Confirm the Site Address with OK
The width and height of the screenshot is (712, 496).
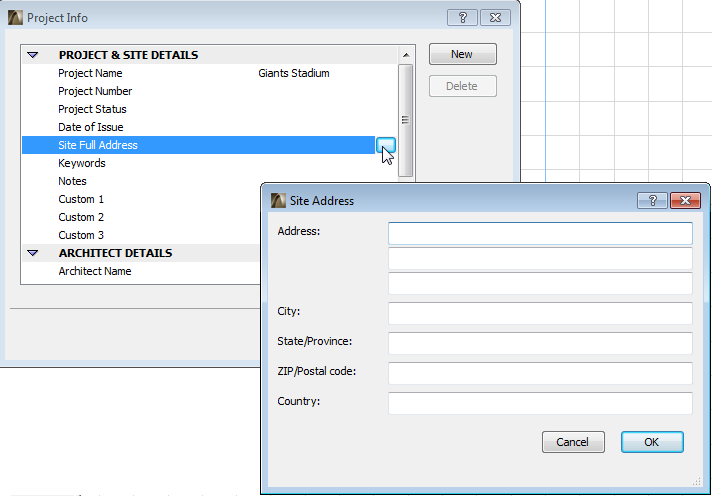652,442
